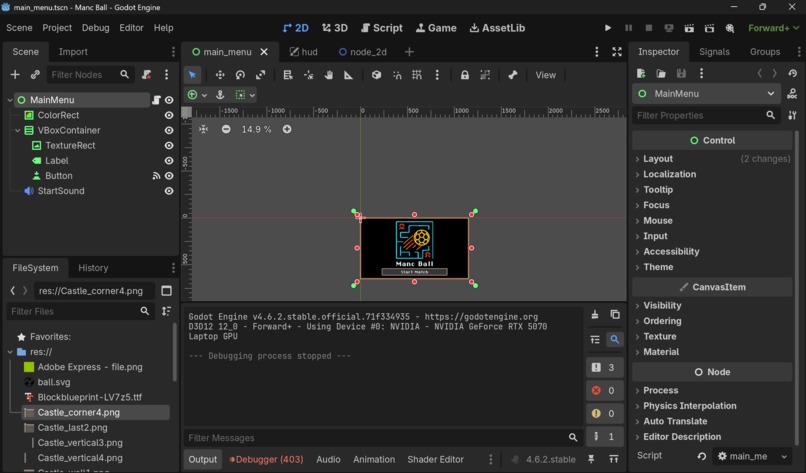
Task: Open the main_me script dropdown arrow
Action: click(784, 456)
